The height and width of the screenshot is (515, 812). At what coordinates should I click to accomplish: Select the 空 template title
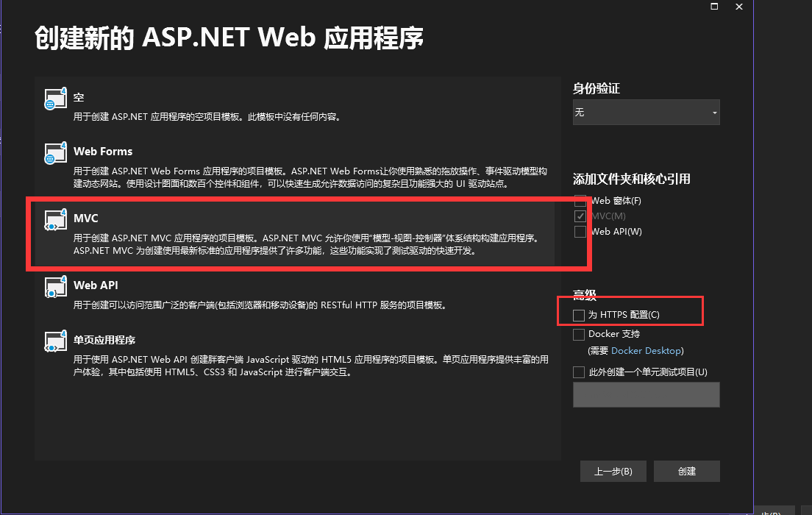click(79, 97)
